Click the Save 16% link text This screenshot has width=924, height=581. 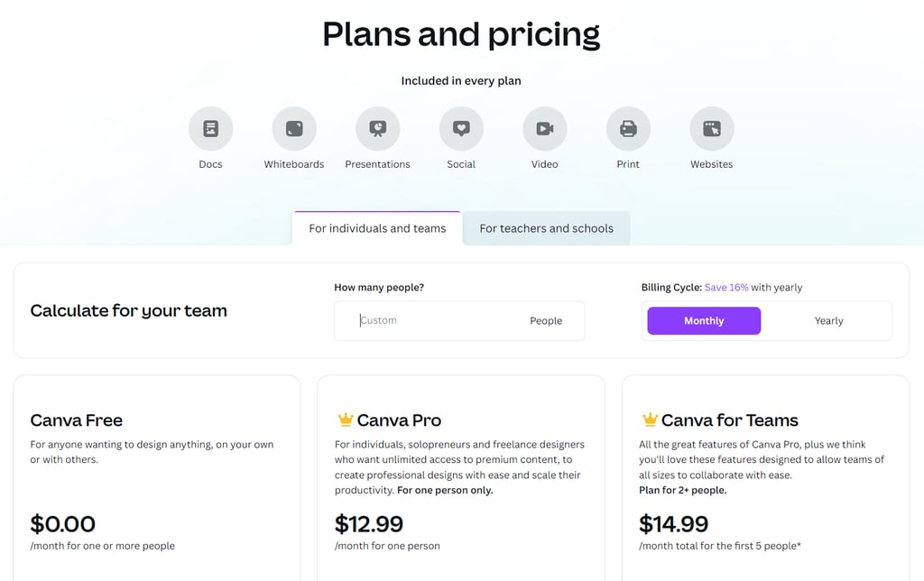click(x=726, y=287)
